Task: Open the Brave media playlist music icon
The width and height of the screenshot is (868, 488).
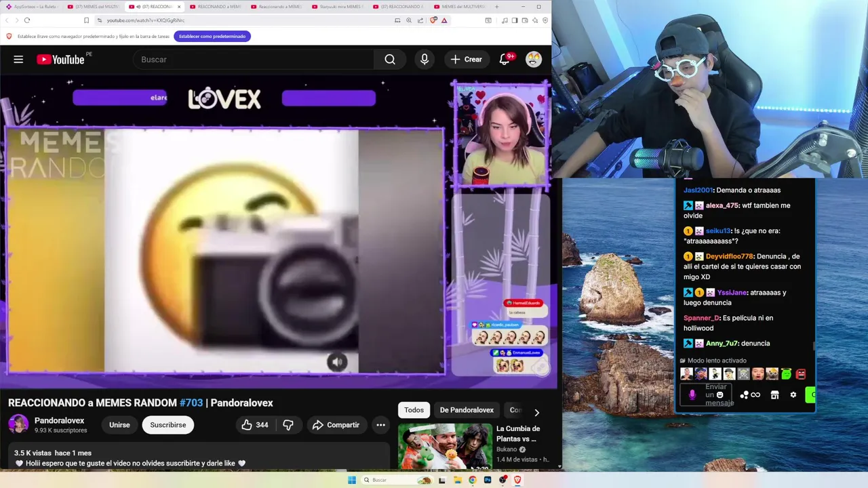Action: (505, 20)
